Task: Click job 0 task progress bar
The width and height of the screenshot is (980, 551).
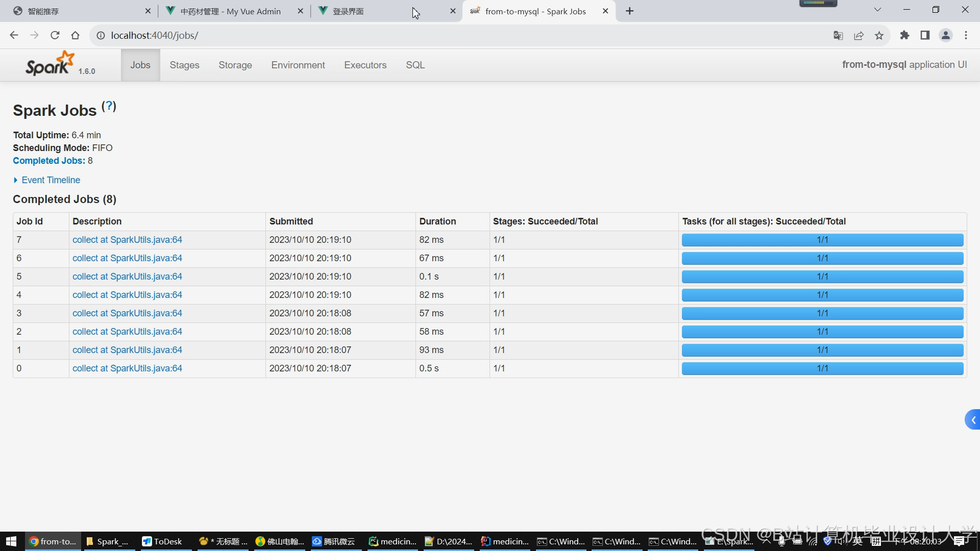Action: [x=822, y=368]
